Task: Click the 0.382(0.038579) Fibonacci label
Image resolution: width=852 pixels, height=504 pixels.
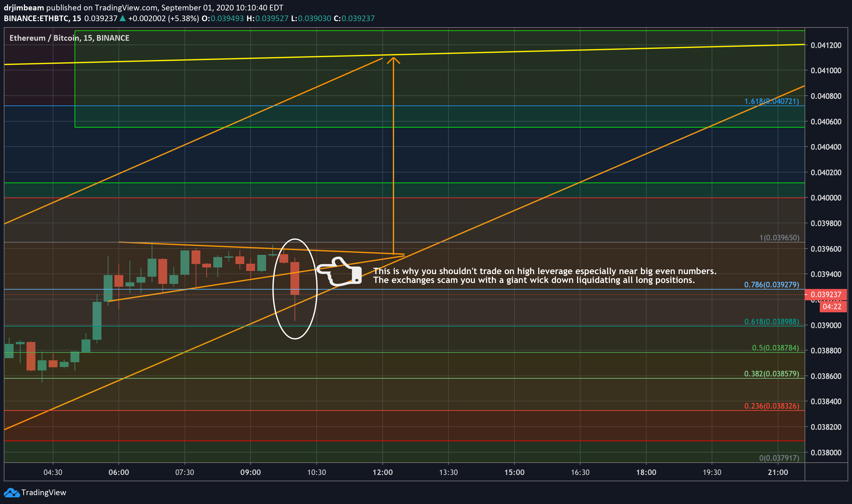Action: click(771, 374)
